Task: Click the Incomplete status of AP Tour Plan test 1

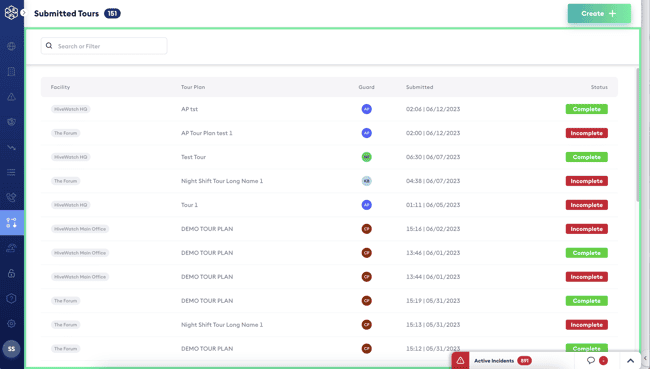Action: (587, 133)
